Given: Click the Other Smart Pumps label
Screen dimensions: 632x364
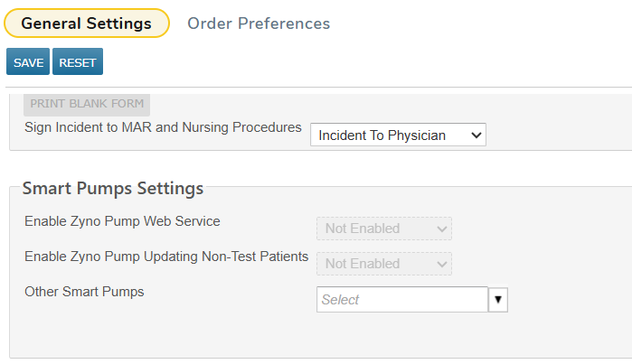Looking at the screenshot, I should (x=84, y=292).
